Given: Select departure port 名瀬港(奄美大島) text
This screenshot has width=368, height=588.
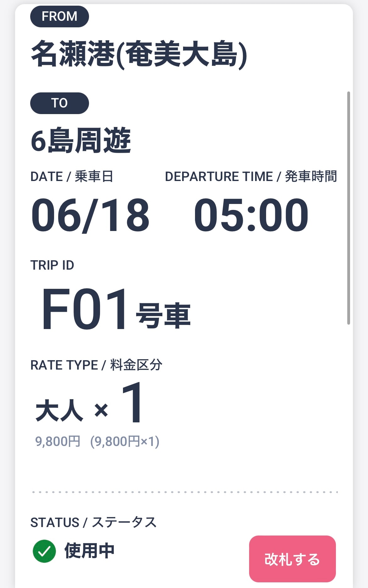Looking at the screenshot, I should click(139, 54).
